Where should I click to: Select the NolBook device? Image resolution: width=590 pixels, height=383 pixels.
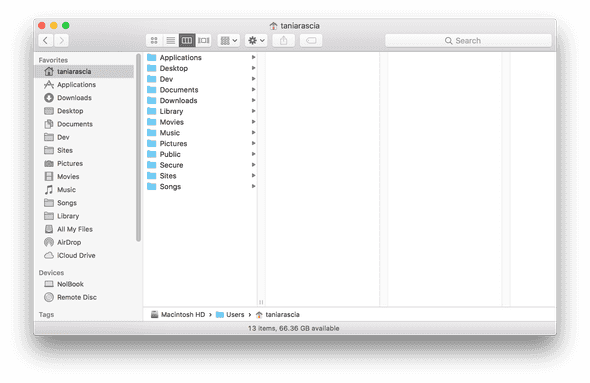84,284
